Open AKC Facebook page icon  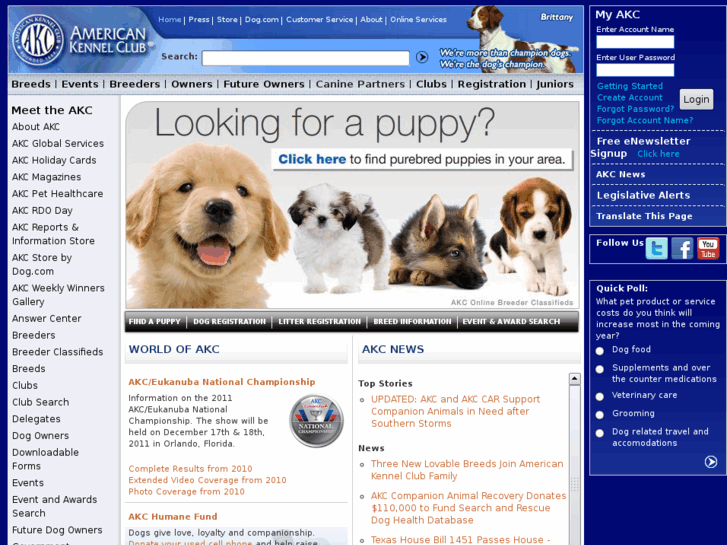coord(682,248)
